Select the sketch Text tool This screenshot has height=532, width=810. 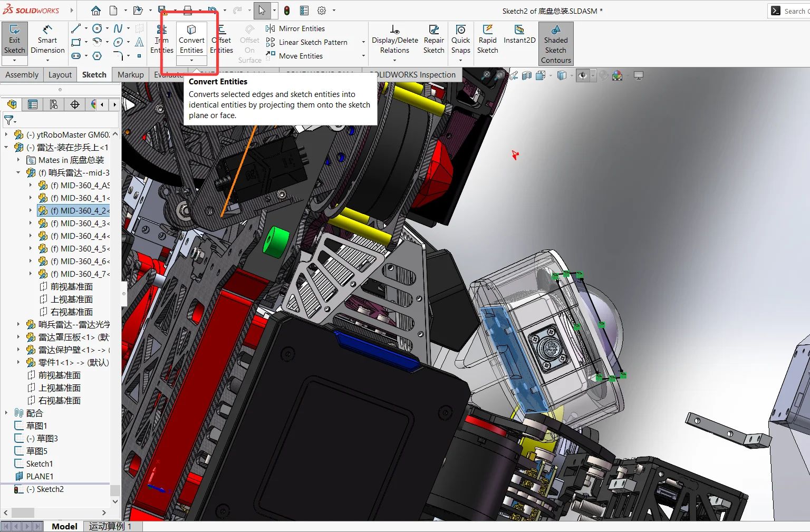(x=139, y=42)
